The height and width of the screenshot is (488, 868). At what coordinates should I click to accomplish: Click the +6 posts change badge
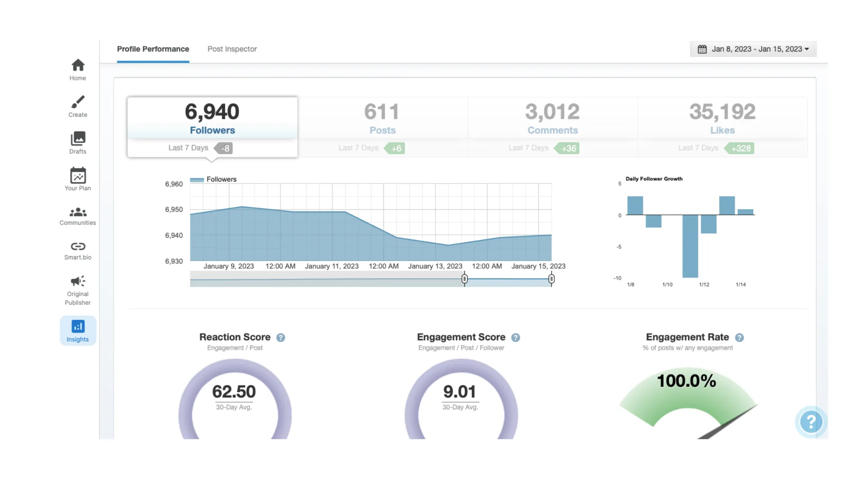(394, 148)
